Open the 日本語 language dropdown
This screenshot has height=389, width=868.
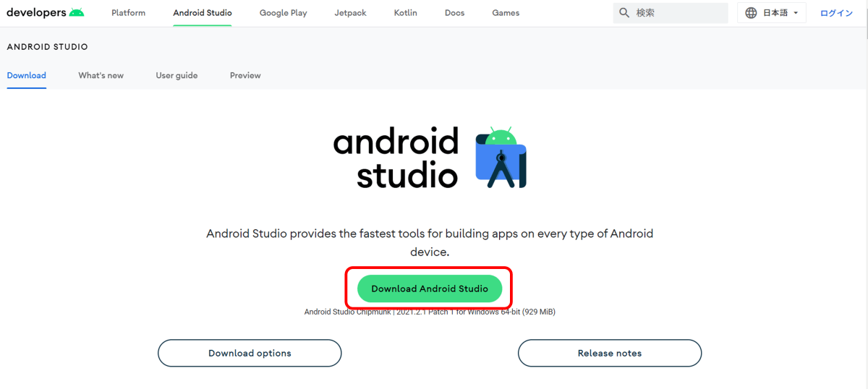tap(772, 13)
